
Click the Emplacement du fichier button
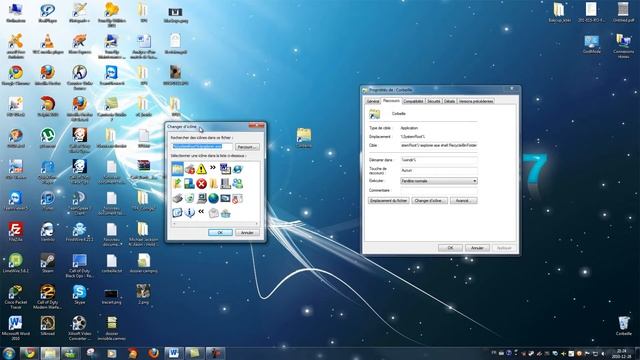(389, 200)
